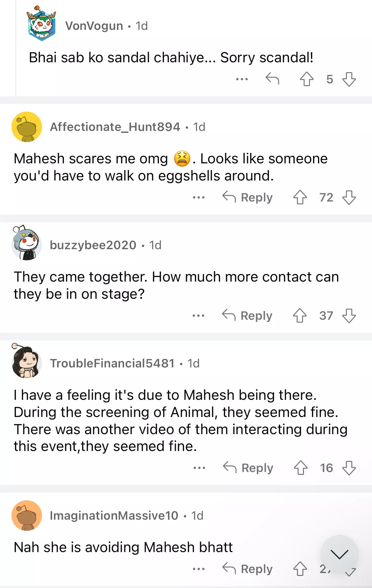Tap the floating jump-down chevron button
The width and height of the screenshot is (372, 588).
[x=339, y=554]
